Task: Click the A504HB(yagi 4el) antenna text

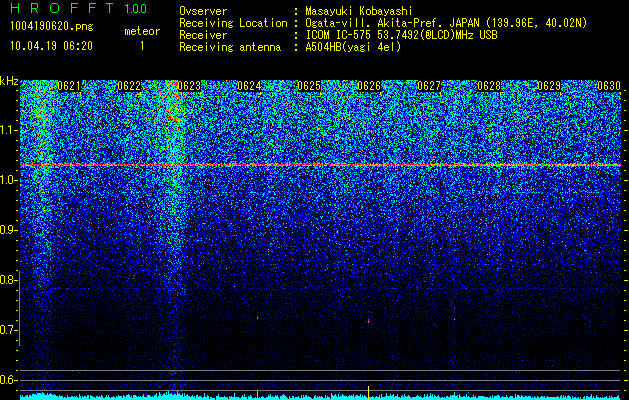Action: click(x=353, y=47)
